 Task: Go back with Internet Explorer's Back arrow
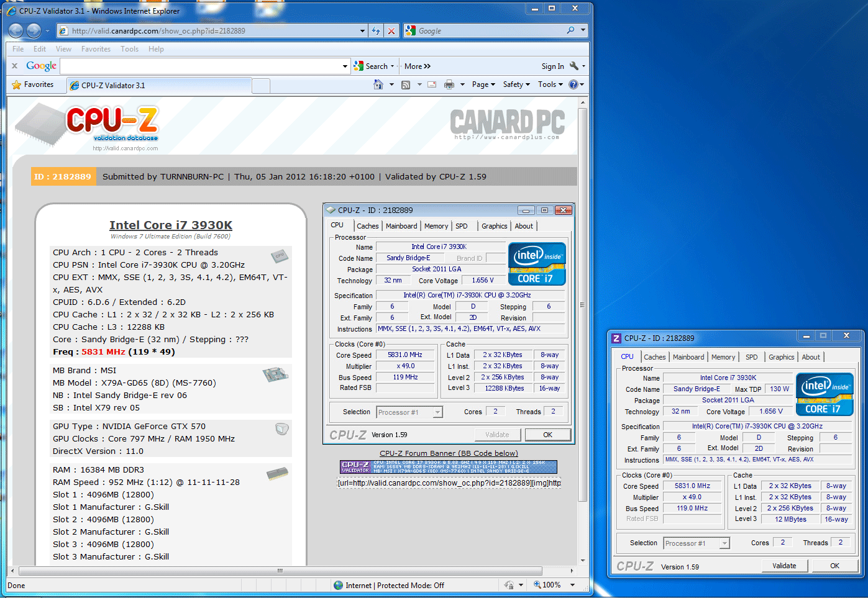(16, 30)
